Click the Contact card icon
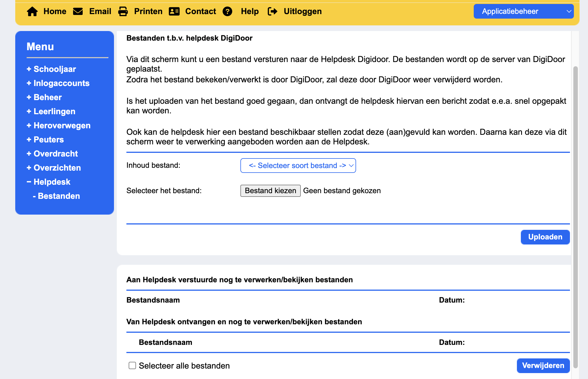 coord(174,11)
